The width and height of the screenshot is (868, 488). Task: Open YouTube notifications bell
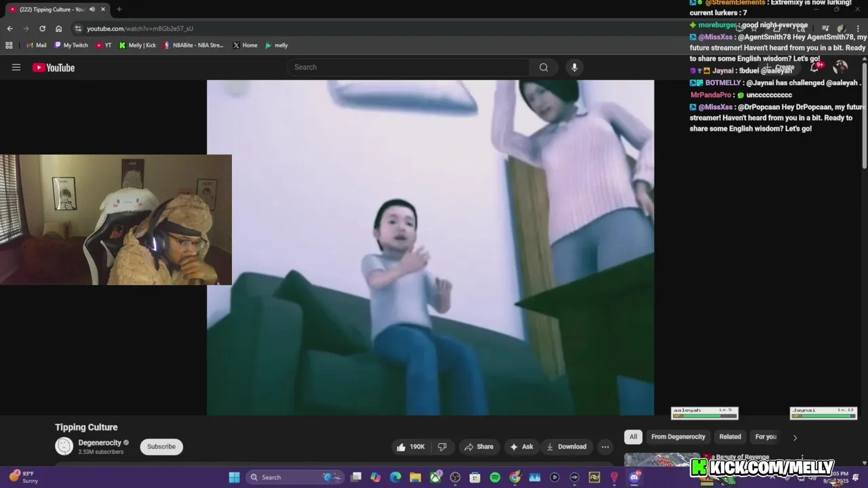pos(815,66)
